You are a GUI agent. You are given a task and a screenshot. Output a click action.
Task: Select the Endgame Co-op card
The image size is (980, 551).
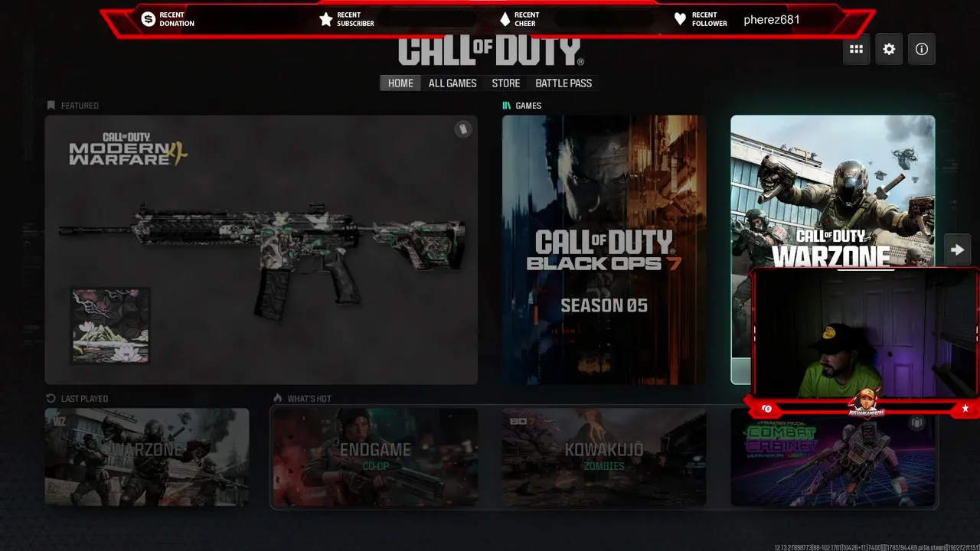[375, 457]
